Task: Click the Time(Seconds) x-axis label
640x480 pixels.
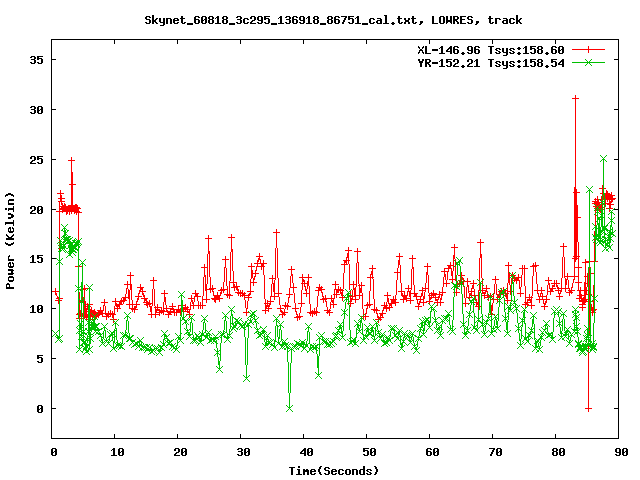Action: [x=333, y=471]
